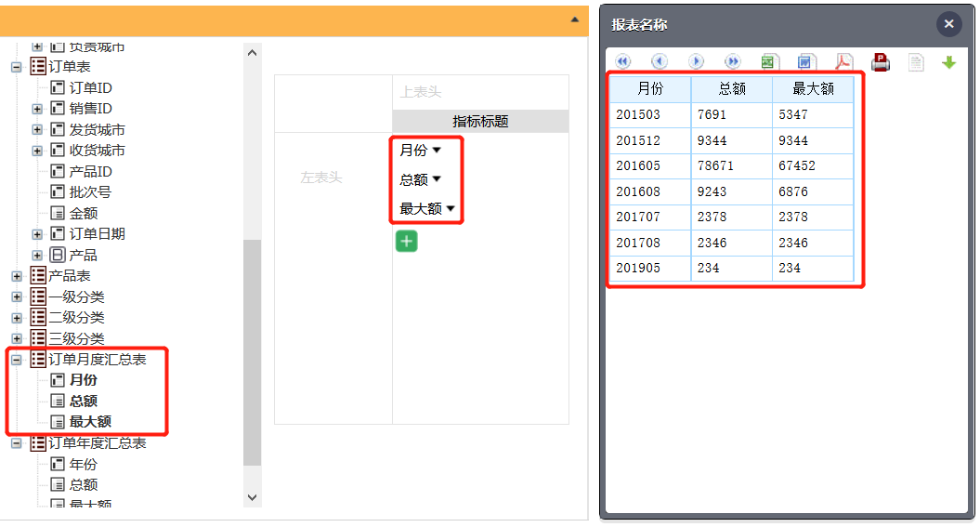Select 总额 under 订单月度汇总表
Viewport: 980px width, 527px height.
tap(84, 401)
